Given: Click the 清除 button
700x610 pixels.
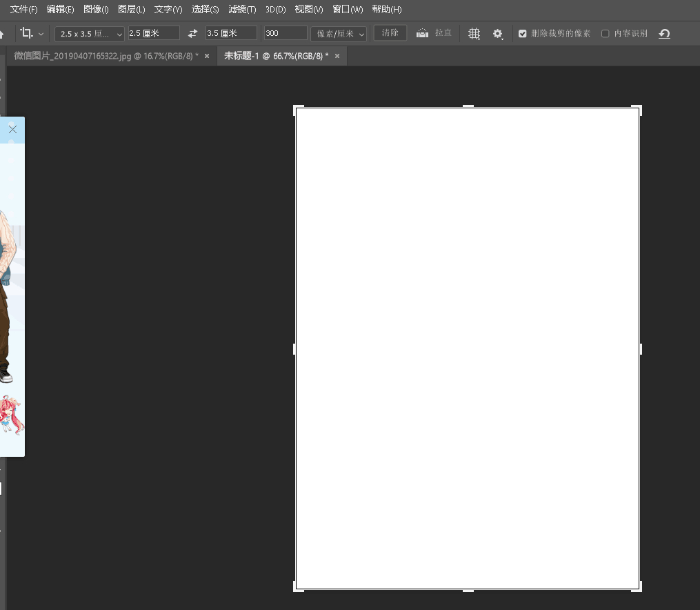Looking at the screenshot, I should click(390, 32).
